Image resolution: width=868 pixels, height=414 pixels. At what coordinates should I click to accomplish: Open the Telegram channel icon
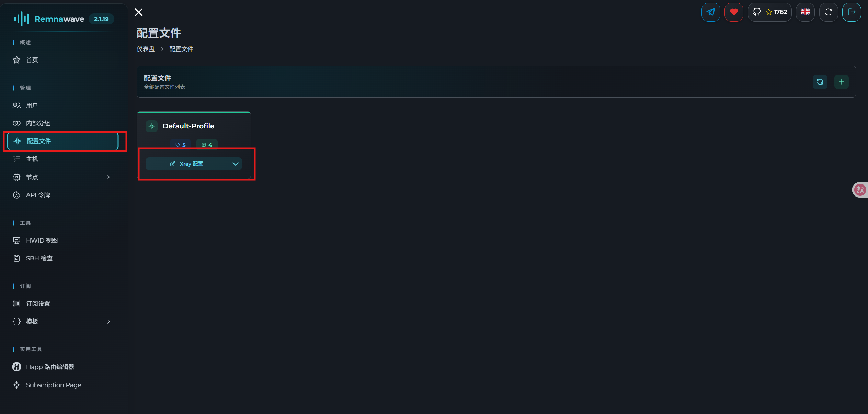pyautogui.click(x=710, y=12)
